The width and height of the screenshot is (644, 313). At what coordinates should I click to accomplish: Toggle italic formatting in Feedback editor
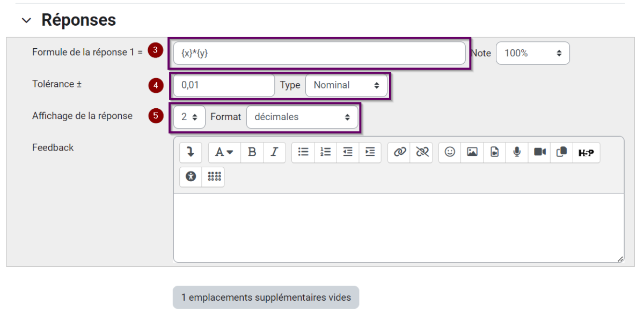274,152
